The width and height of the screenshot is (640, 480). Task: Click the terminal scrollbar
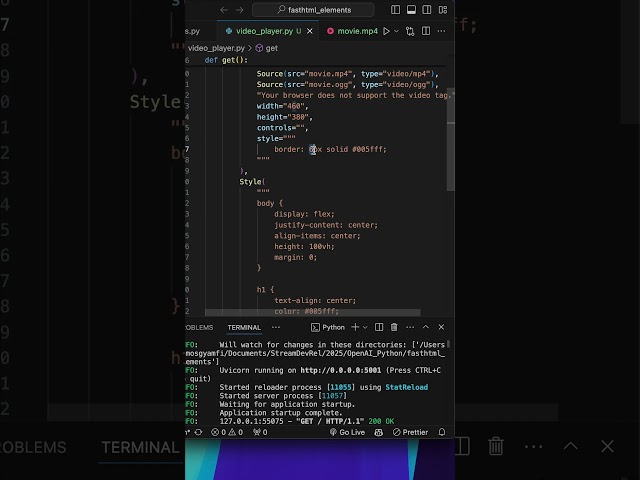[x=448, y=344]
